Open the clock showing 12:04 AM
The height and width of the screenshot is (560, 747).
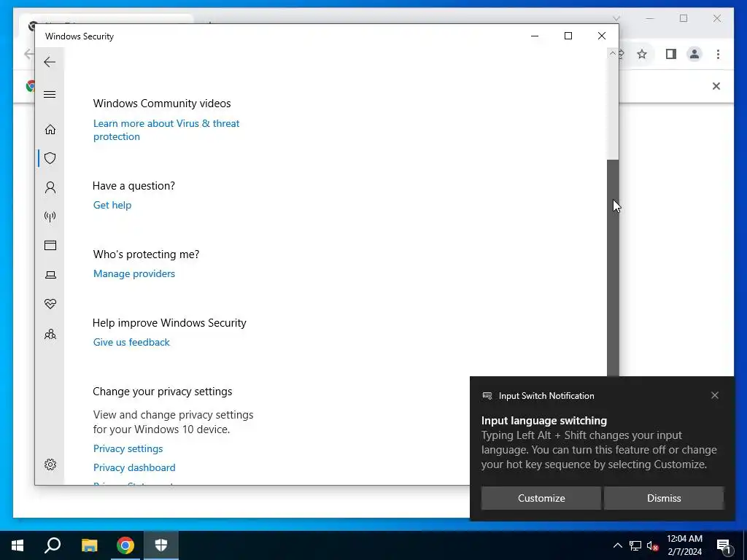pos(684,545)
